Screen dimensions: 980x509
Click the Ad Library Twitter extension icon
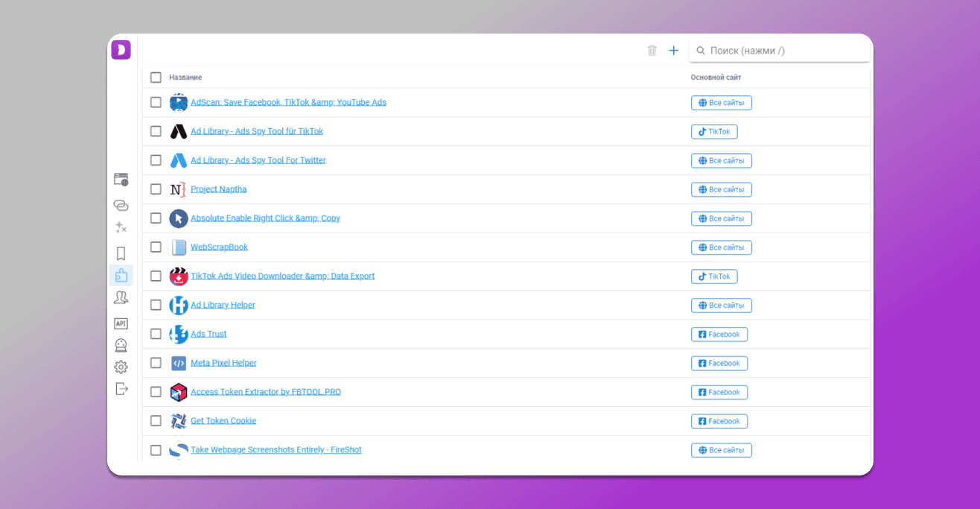pyautogui.click(x=178, y=160)
